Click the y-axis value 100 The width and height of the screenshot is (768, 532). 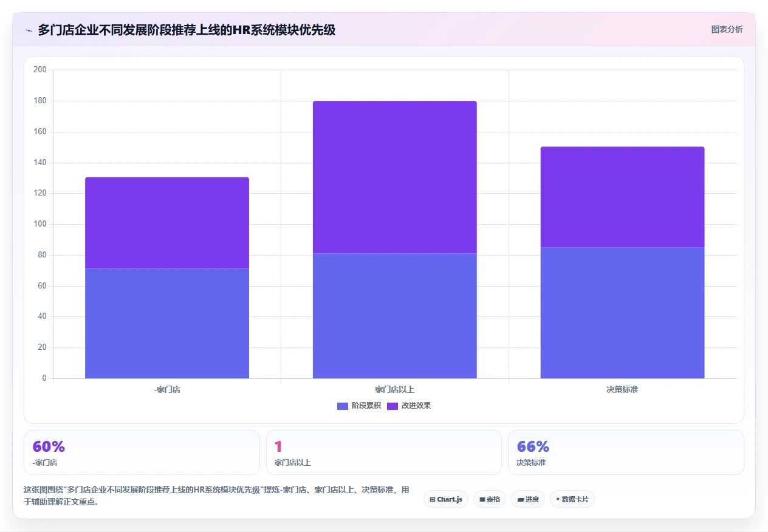click(x=40, y=224)
